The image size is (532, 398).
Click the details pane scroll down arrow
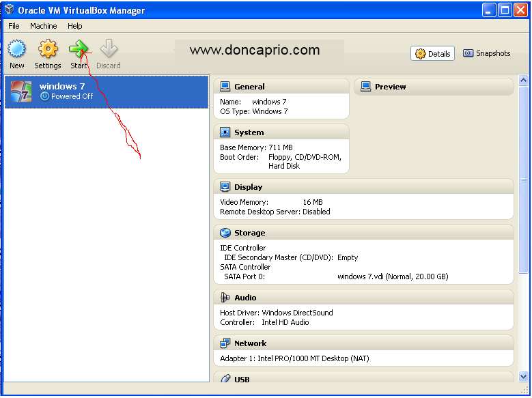coord(523,375)
